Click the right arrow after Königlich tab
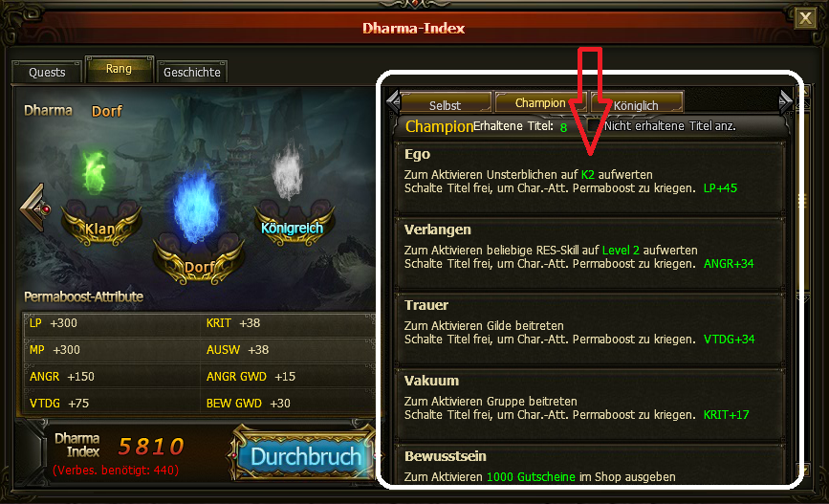This screenshot has width=829, height=504. (785, 101)
